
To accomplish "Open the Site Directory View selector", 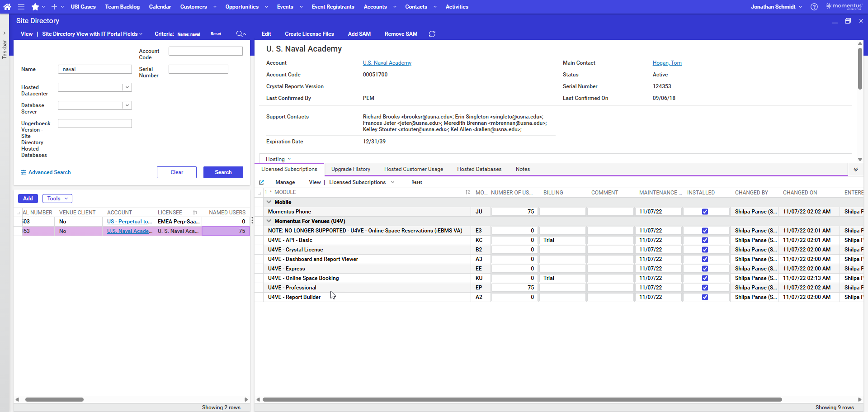I will click(x=92, y=34).
